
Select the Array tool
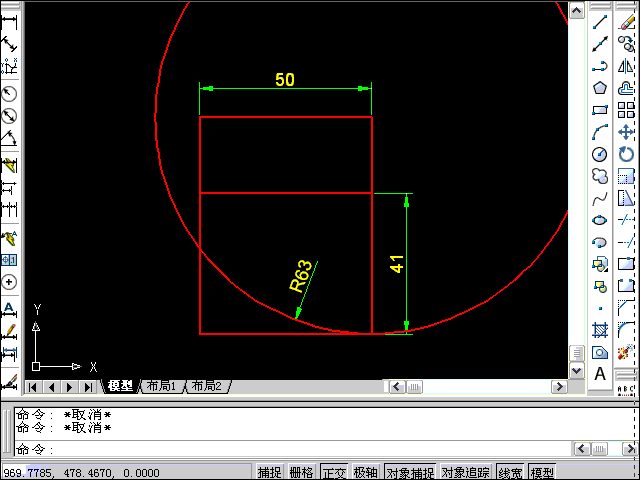(626, 110)
